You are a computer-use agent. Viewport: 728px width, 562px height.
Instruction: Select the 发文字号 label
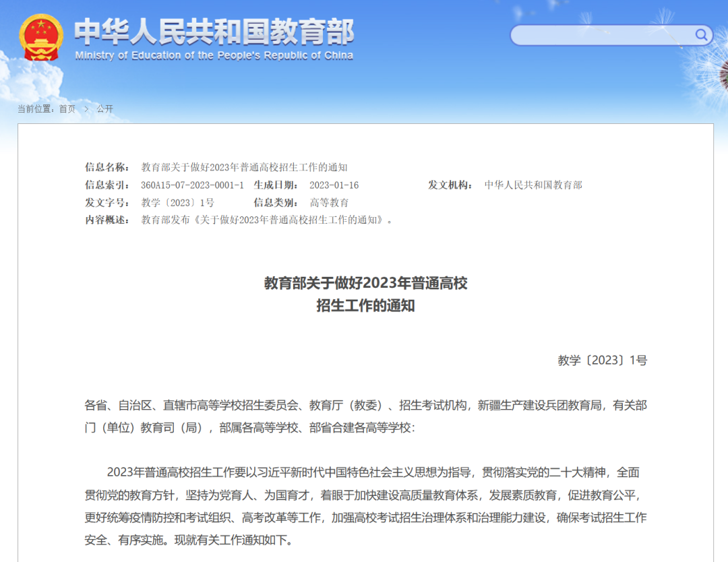tap(107, 203)
